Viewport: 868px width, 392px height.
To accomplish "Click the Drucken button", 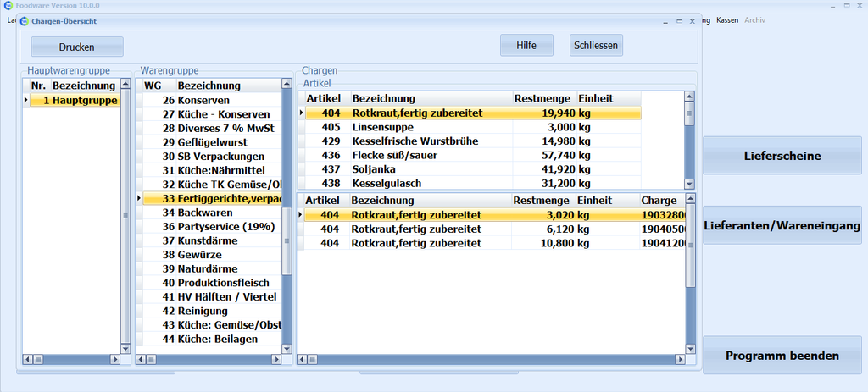I will [x=77, y=47].
